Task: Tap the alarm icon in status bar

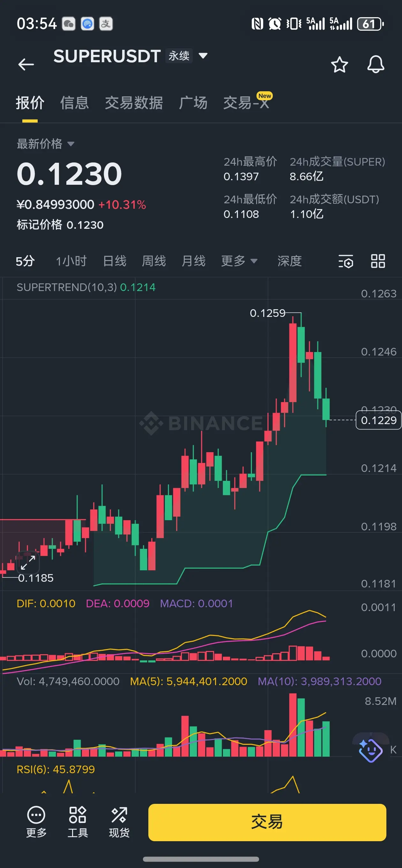Action: [x=275, y=24]
